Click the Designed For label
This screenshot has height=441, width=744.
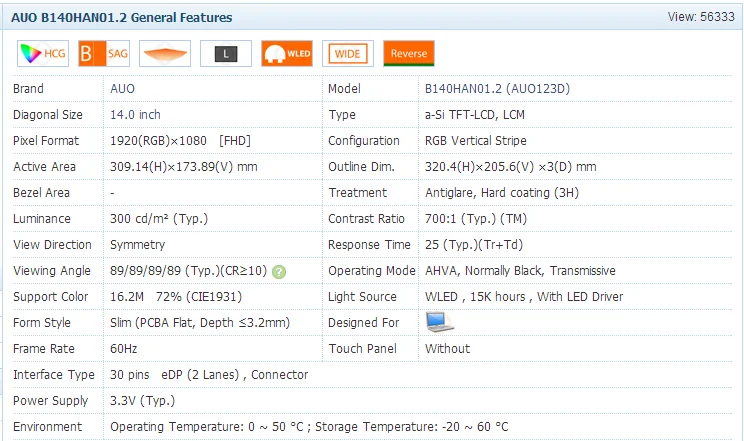pos(363,323)
